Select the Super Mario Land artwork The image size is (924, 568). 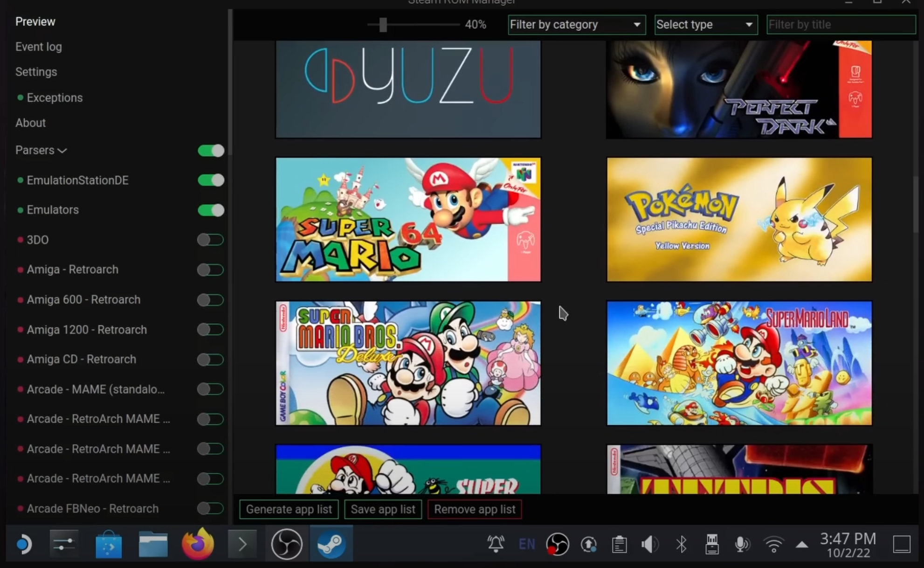tap(739, 363)
